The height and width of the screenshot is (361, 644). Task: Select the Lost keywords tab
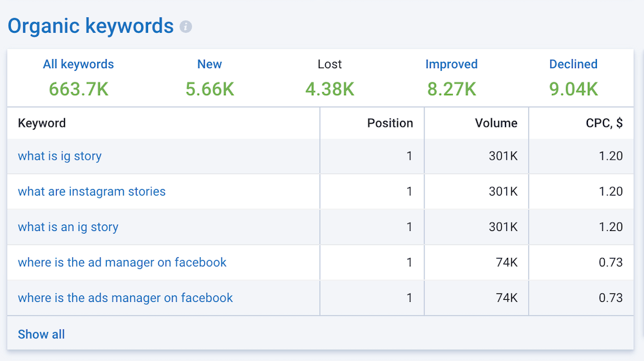[330, 64]
